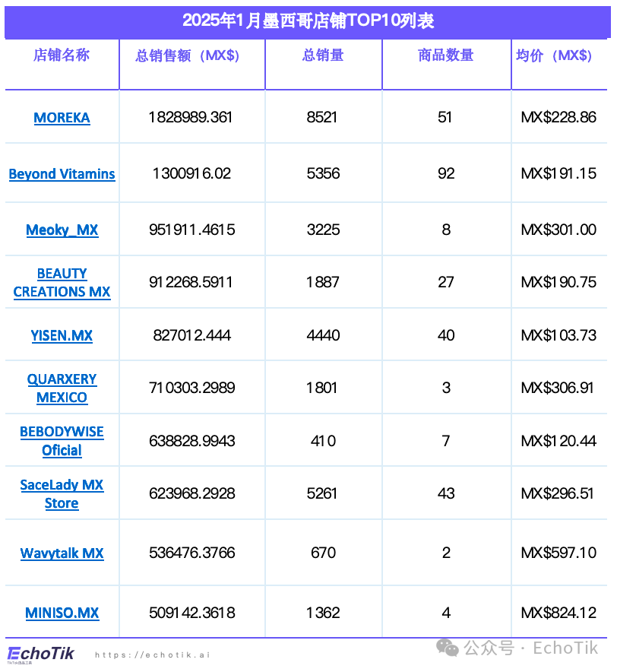
Task: Click average price MX$301.00
Action: 558,230
